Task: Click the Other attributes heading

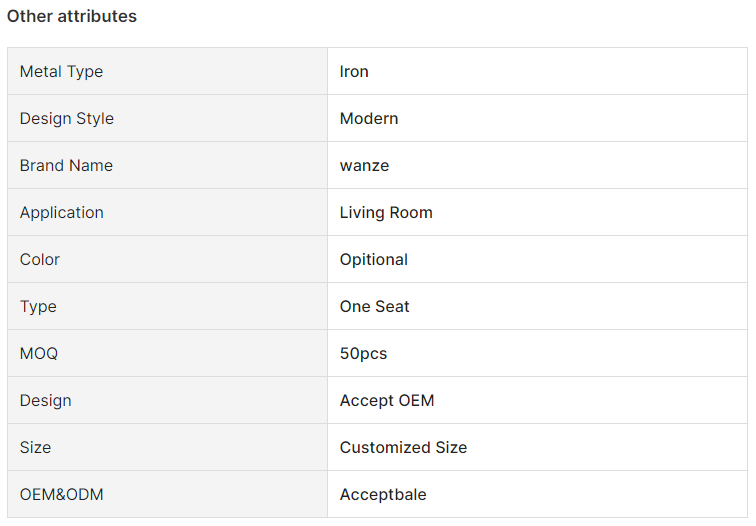Action: [72, 16]
